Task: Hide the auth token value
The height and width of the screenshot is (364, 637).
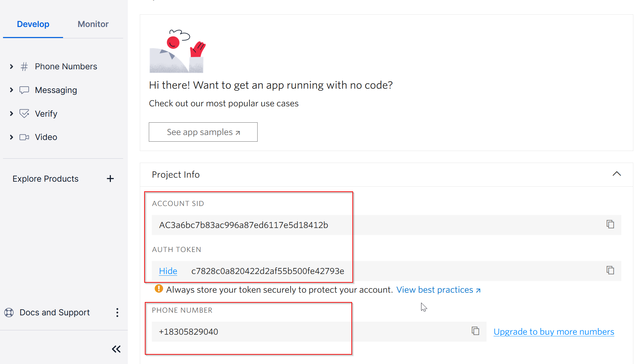Action: point(168,271)
